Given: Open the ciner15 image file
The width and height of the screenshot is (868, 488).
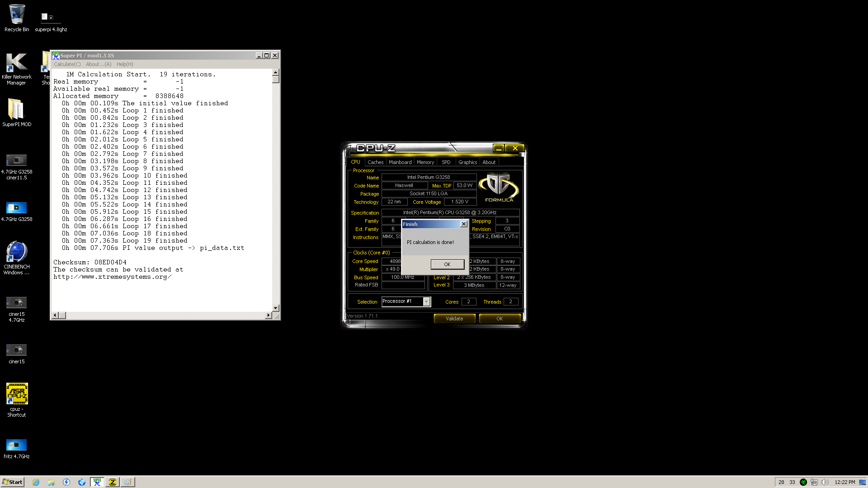Looking at the screenshot, I should [17, 354].
